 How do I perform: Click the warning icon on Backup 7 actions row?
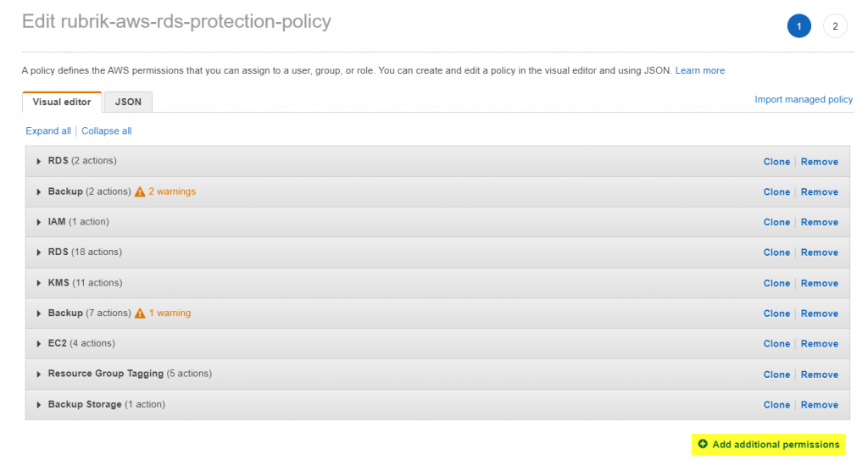(140, 313)
